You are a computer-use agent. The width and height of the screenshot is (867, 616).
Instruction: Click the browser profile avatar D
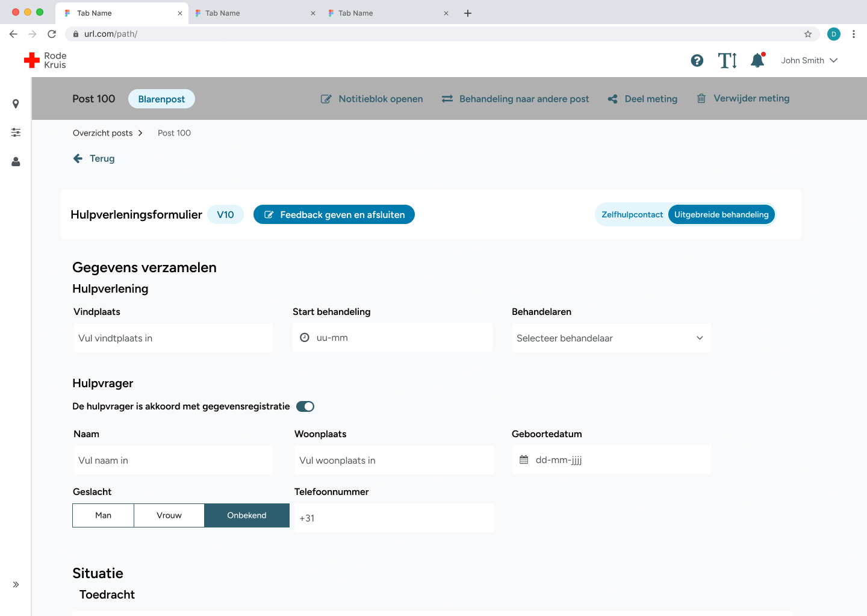pos(834,34)
